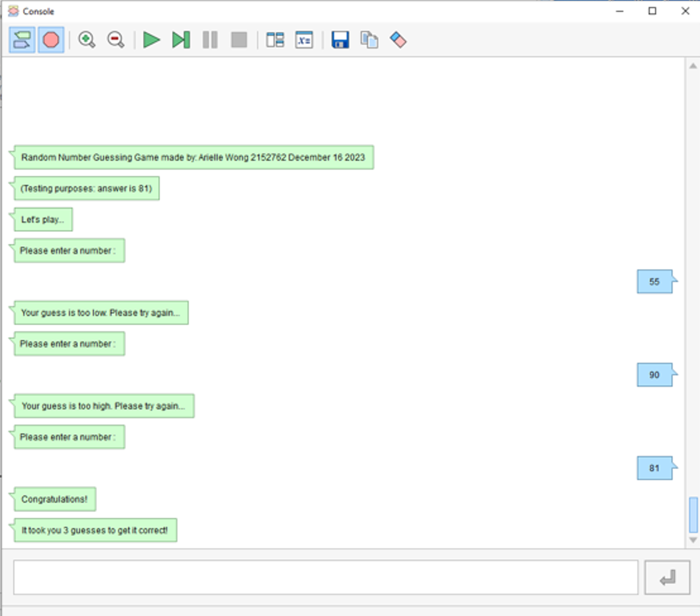Screen dimensions: 700x616
Task: Click the gray pause button
Action: [210, 40]
